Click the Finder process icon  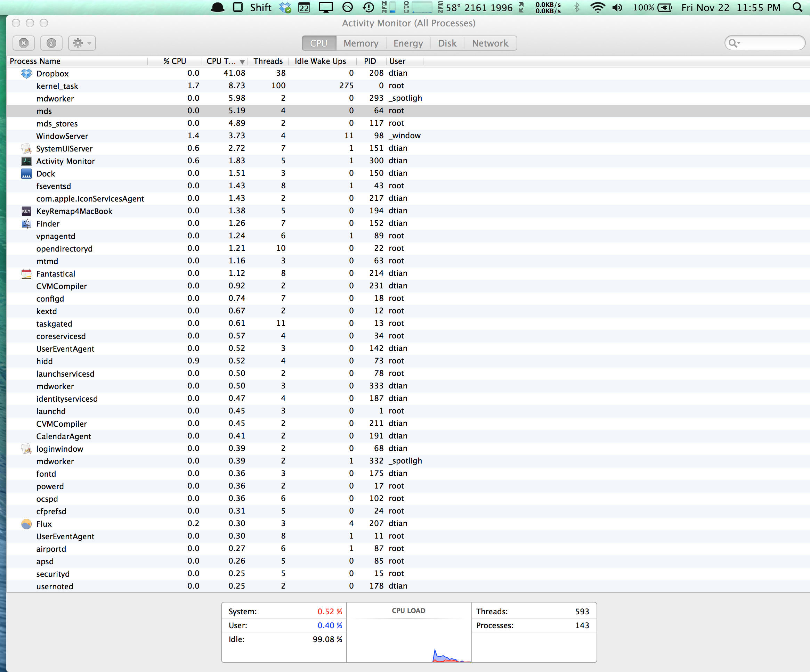[x=26, y=223]
